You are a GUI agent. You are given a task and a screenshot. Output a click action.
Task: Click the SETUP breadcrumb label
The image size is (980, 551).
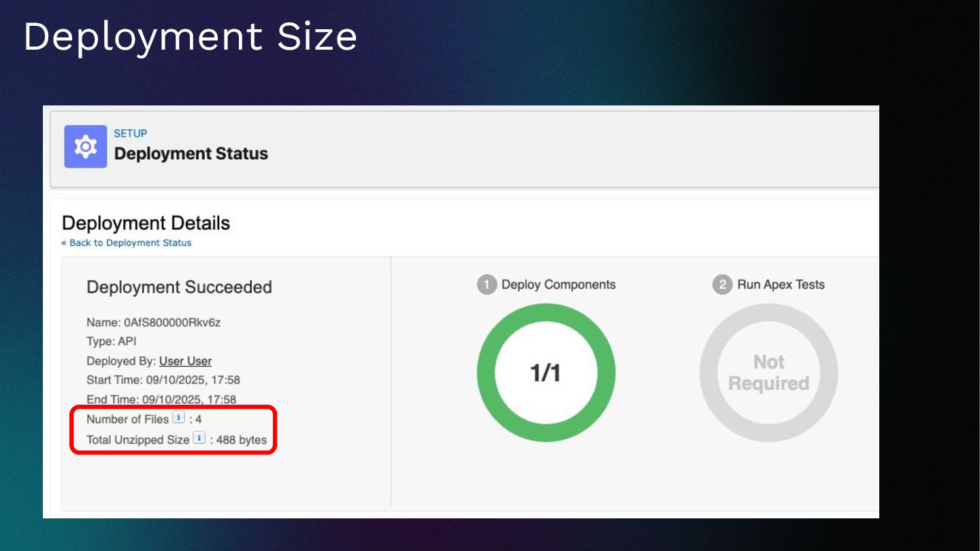click(x=130, y=133)
